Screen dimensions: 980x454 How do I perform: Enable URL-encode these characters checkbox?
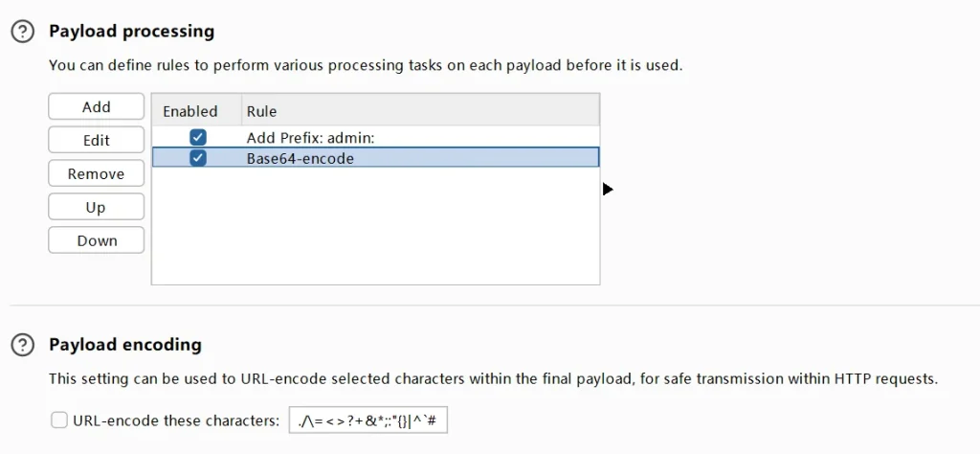click(x=59, y=420)
